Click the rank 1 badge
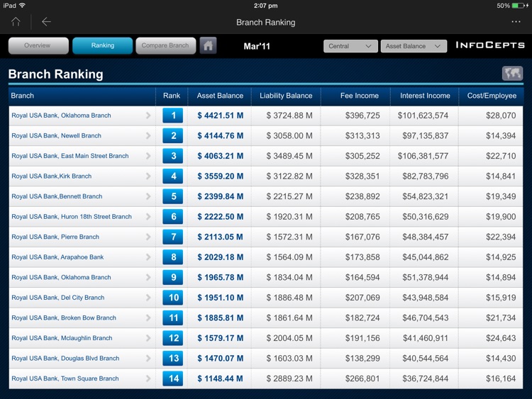Screen dimensions: 532x399 [172, 116]
